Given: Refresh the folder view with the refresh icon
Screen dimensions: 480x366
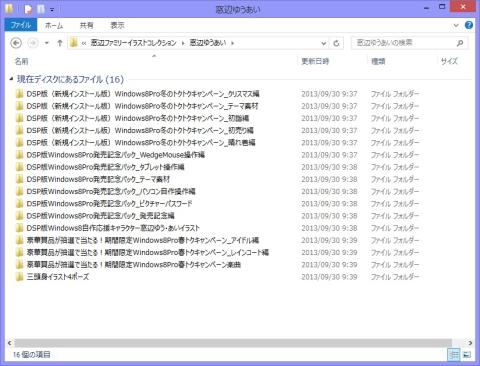Looking at the screenshot, I should (336, 43).
